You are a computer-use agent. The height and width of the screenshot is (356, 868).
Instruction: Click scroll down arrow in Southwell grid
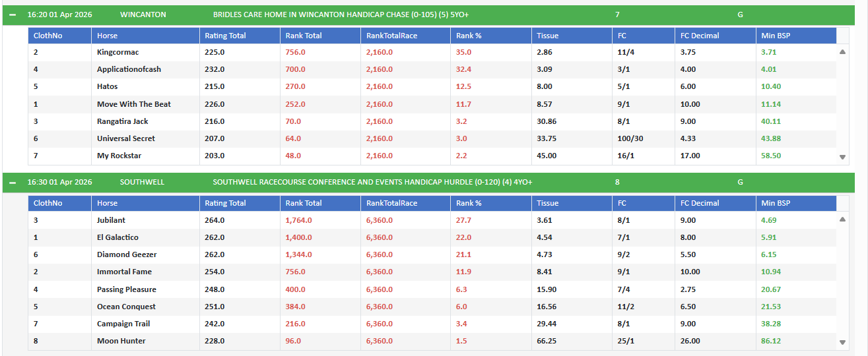tap(842, 342)
